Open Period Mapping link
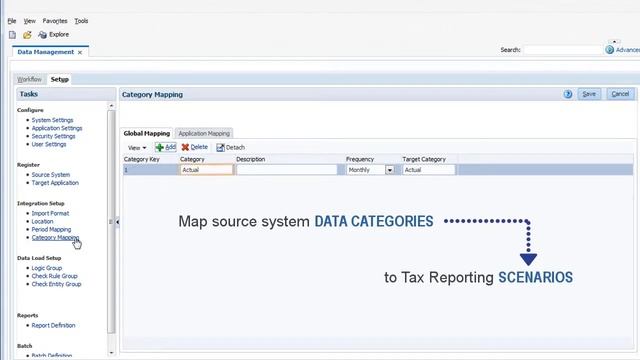 pyautogui.click(x=51, y=230)
